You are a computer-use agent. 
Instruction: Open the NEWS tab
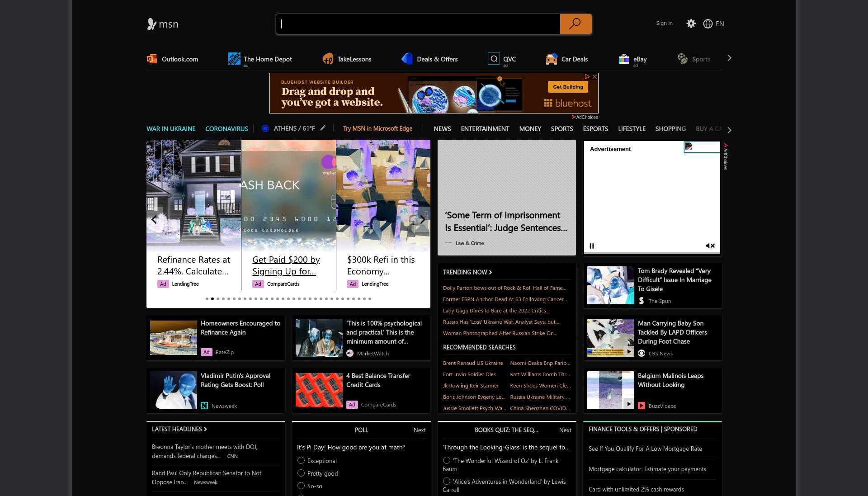pos(442,129)
